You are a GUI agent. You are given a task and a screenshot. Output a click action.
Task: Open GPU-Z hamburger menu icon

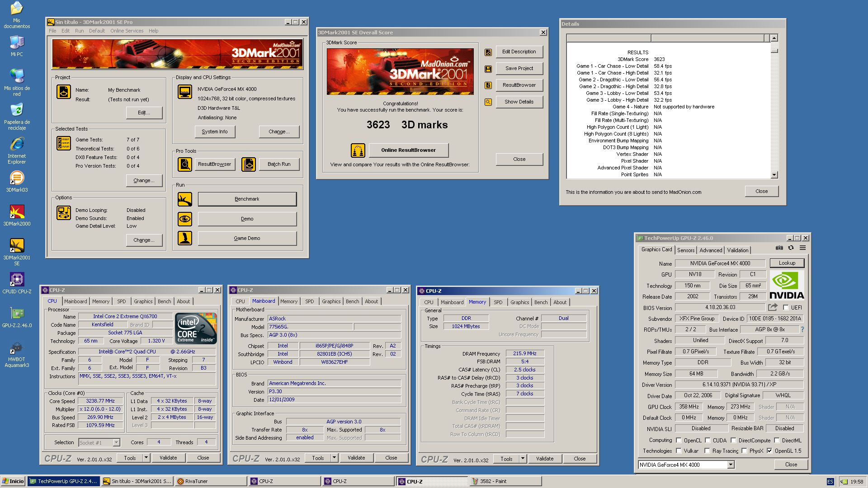tap(802, 248)
